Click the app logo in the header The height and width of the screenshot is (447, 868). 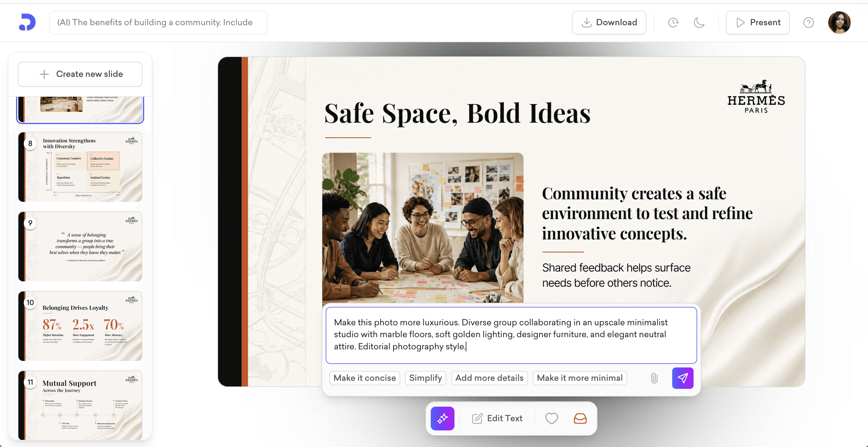click(x=27, y=22)
